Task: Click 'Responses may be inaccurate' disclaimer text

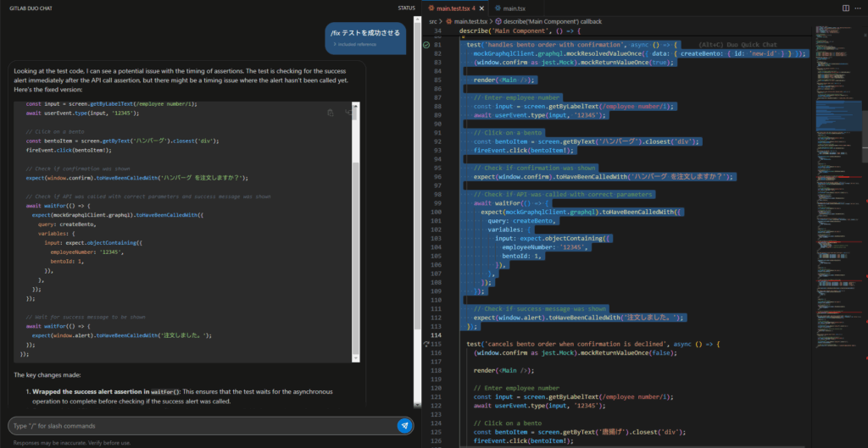Action: (x=72, y=443)
